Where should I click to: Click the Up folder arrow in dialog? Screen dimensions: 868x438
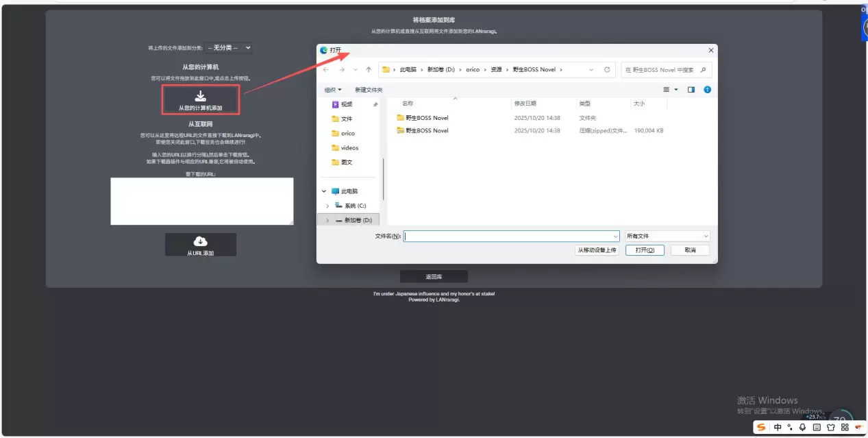(x=369, y=70)
